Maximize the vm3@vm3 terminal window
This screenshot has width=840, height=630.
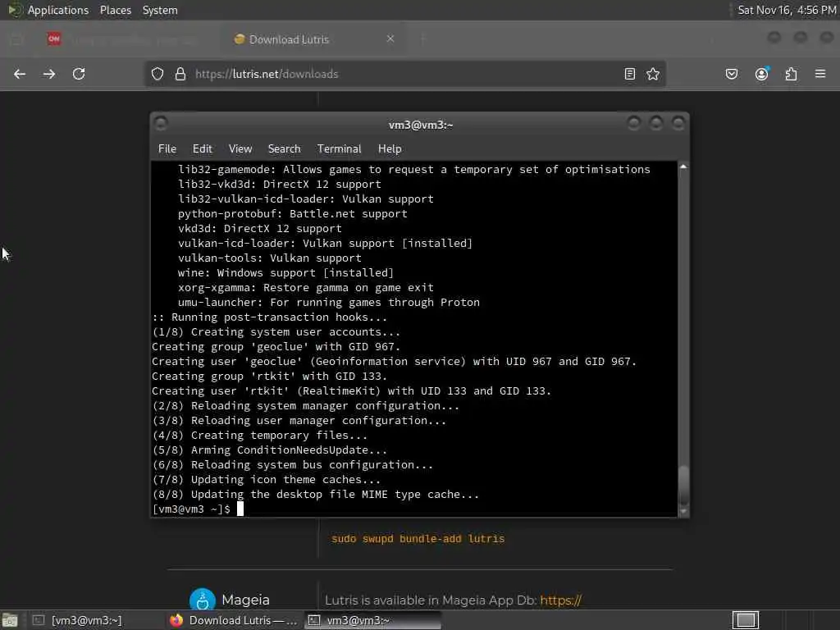point(656,124)
